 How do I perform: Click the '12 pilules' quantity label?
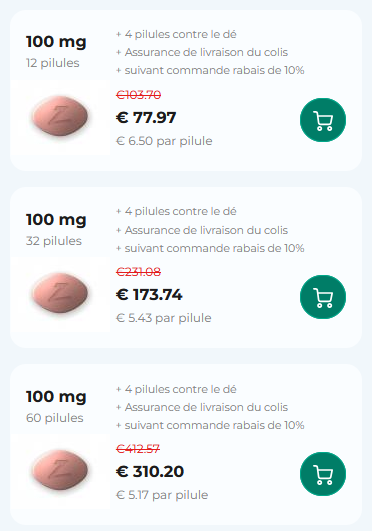53,63
